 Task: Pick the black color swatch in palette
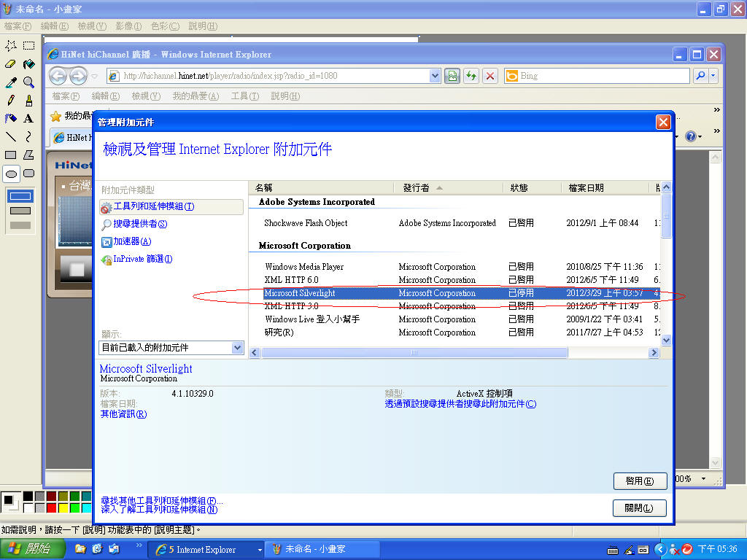click(x=28, y=496)
